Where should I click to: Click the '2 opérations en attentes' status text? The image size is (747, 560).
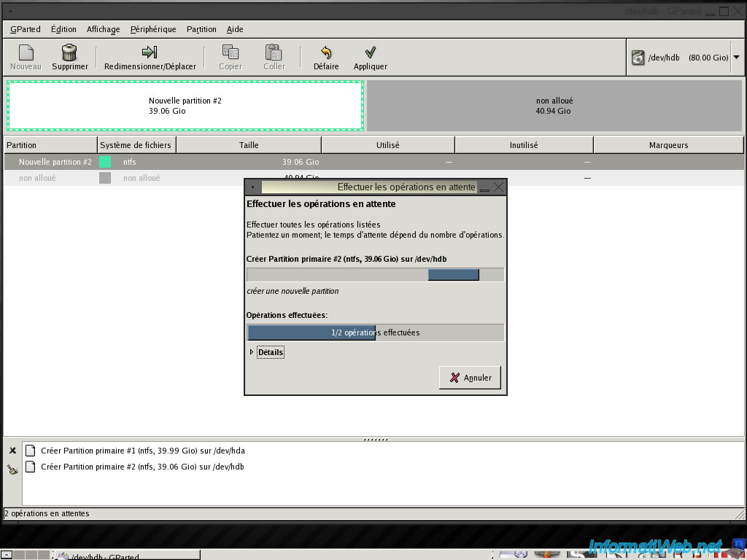[47, 513]
